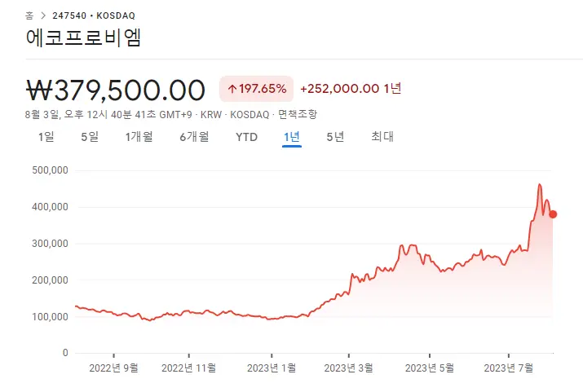Click the 2022년 11월 x-axis label
The width and height of the screenshot is (583, 392).
189,368
